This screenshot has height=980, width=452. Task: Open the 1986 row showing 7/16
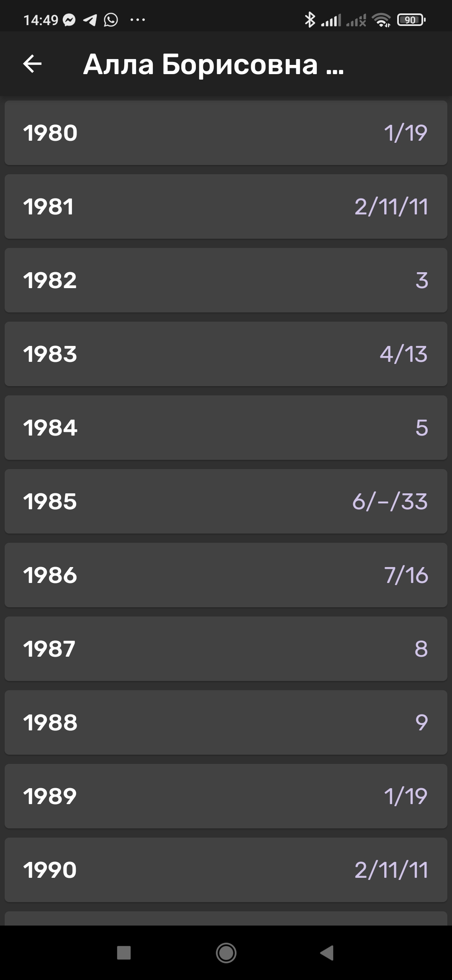226,575
